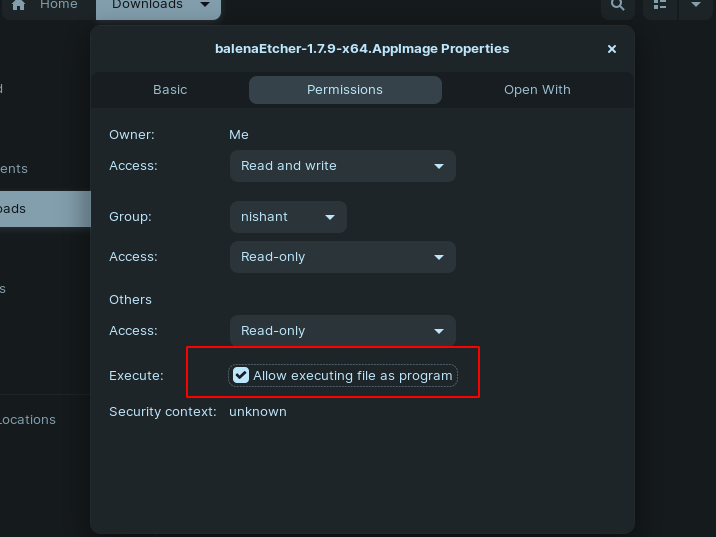Close the Properties dialog
The height and width of the screenshot is (537, 716).
[x=612, y=49]
